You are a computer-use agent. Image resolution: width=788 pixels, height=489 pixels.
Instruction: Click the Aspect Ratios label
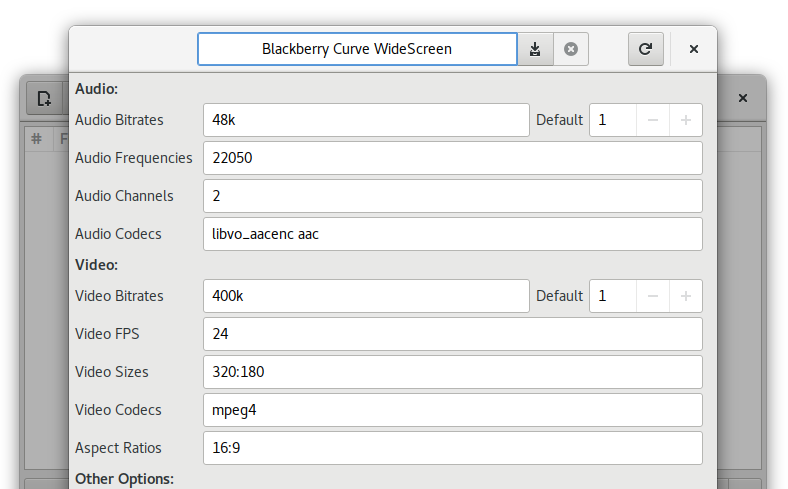point(118,448)
